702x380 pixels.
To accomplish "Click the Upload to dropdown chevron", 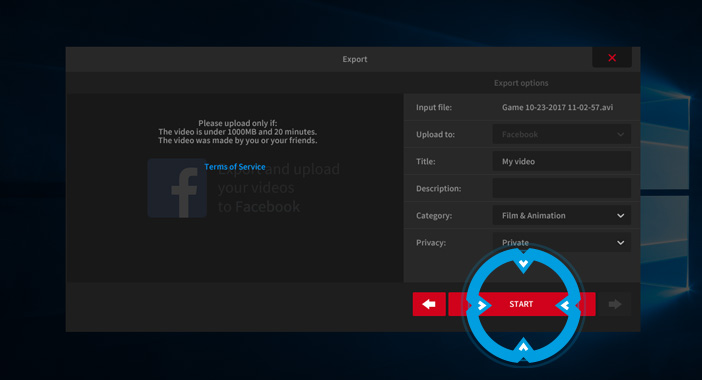I will (x=621, y=134).
